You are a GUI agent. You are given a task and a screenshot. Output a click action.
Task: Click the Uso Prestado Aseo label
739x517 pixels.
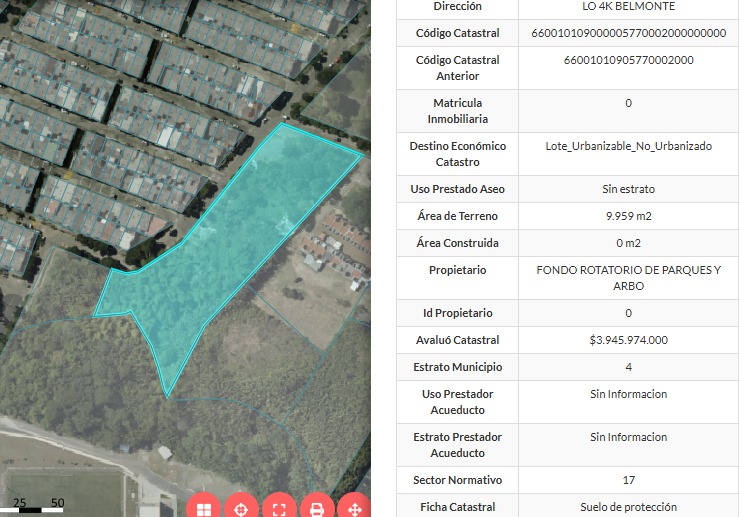pyautogui.click(x=457, y=189)
